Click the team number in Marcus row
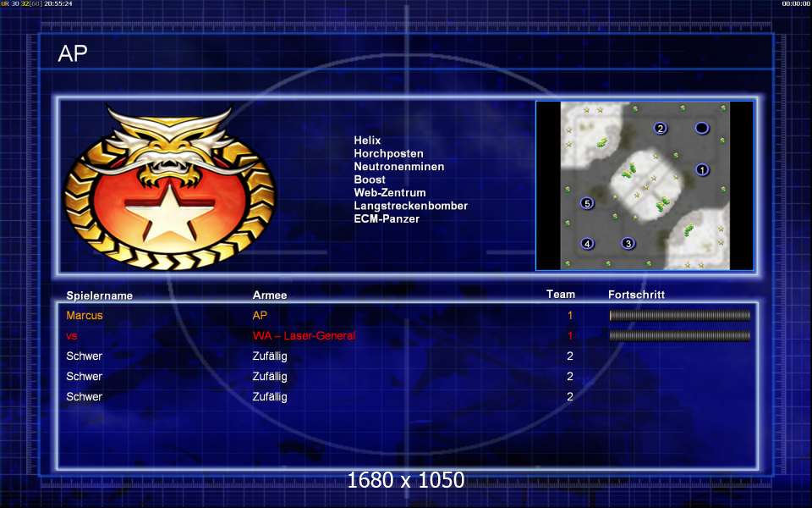 (x=570, y=315)
